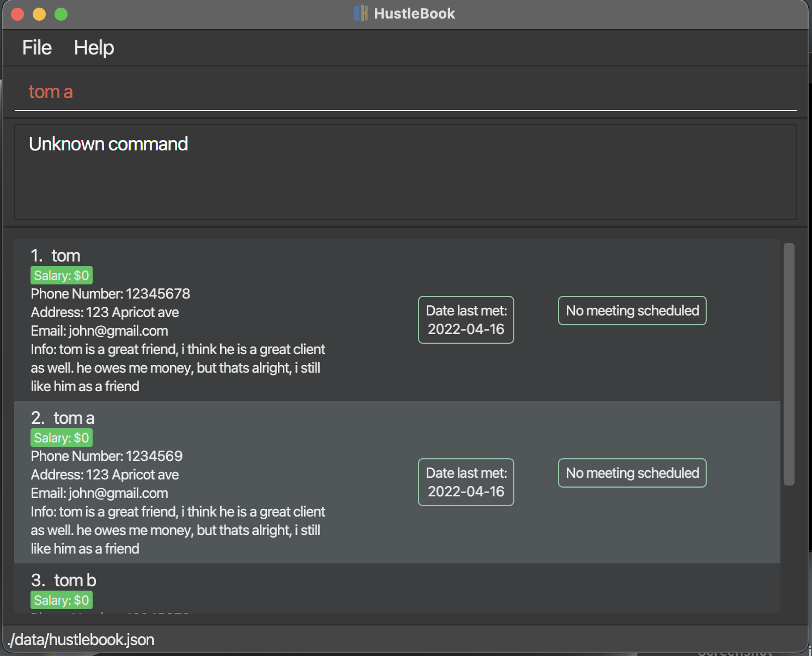The image size is (812, 656).
Task: Click the 'Unknown command' result display box
Action: [x=405, y=172]
